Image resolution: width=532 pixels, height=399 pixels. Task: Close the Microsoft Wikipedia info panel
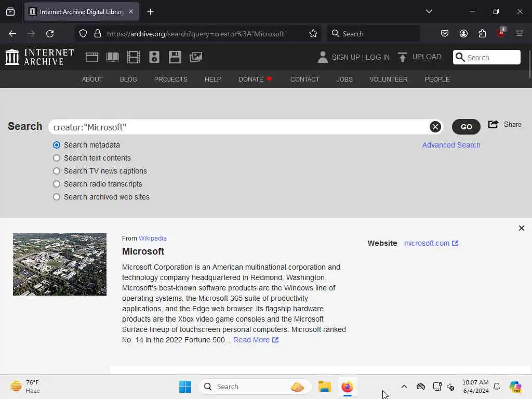coord(522,228)
